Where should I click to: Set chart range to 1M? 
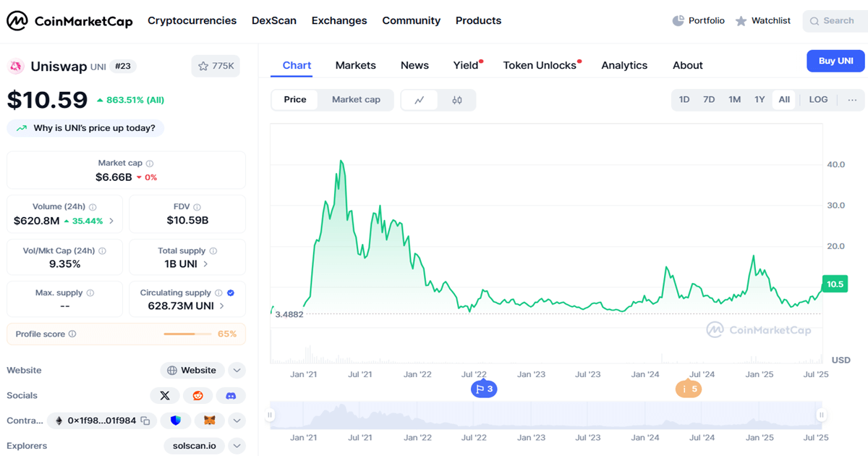[734, 100]
